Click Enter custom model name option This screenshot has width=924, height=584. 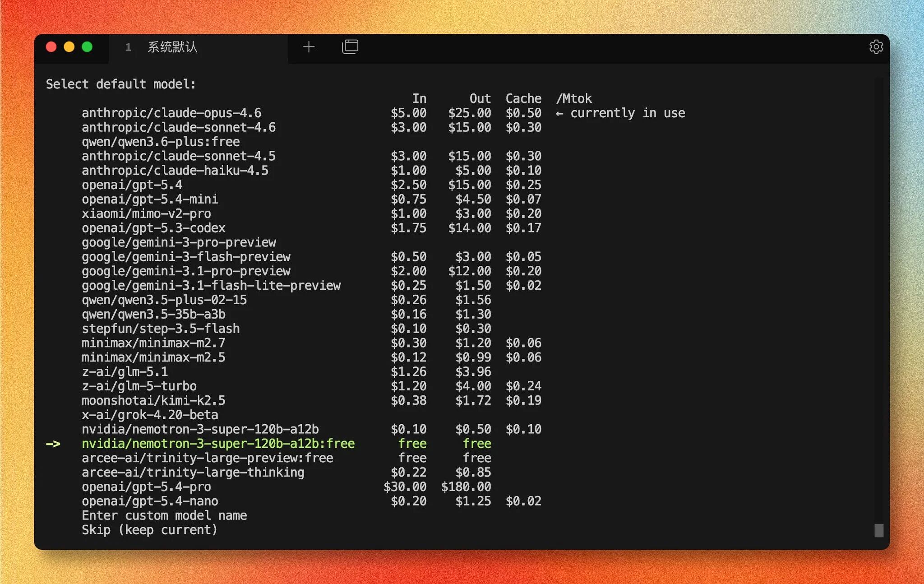pos(164,515)
